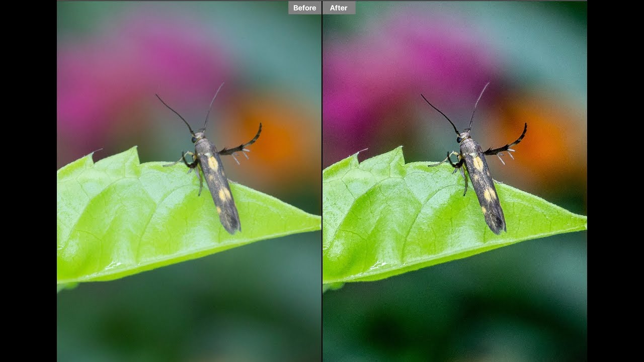Click the Before label above left photo
This screenshot has width=644, height=362.
(x=304, y=8)
